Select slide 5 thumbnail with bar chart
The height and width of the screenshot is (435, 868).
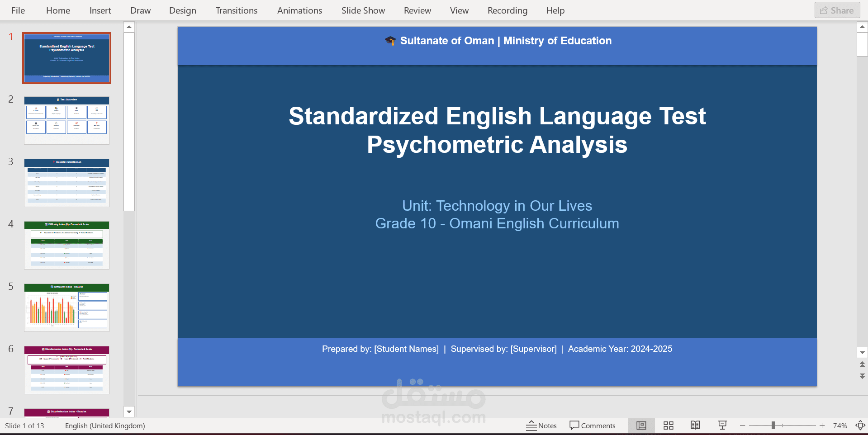coord(66,308)
